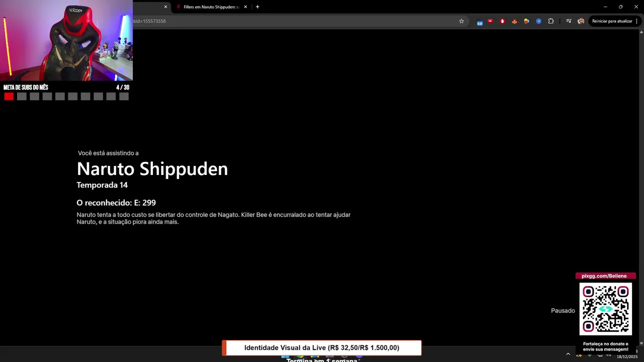Click 'Você está assistindo a' text

coord(108,153)
